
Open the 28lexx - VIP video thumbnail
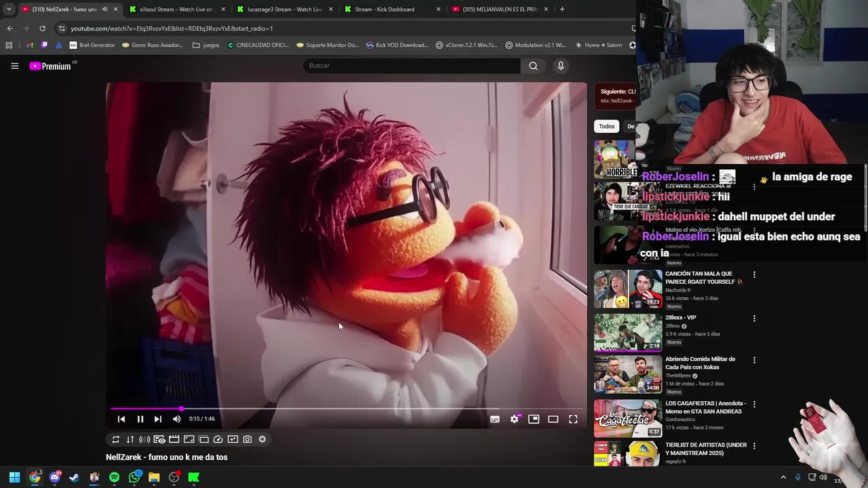628,332
